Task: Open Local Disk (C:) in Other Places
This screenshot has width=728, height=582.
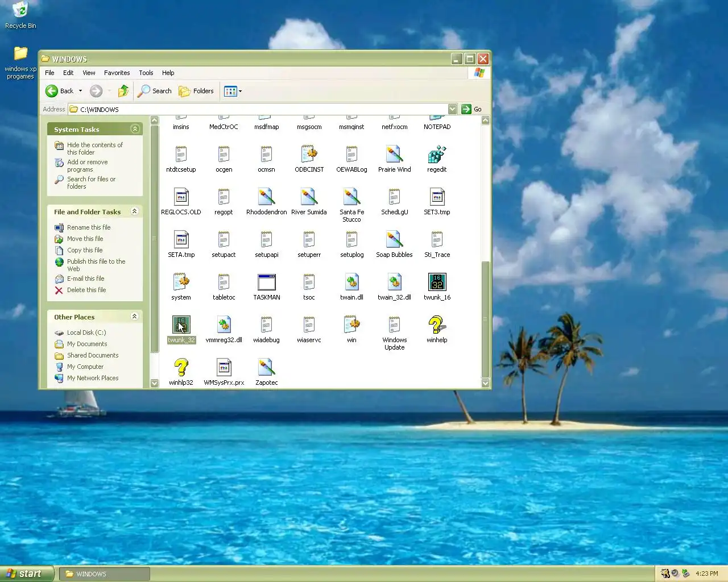Action: [86, 332]
